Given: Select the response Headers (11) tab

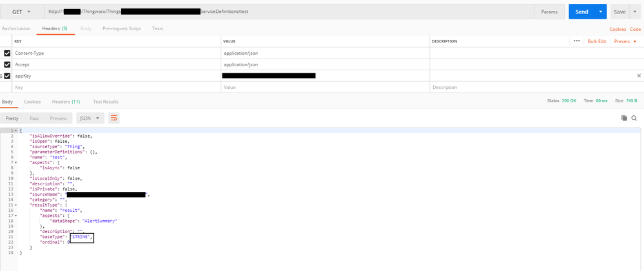Looking at the screenshot, I should 66,102.
